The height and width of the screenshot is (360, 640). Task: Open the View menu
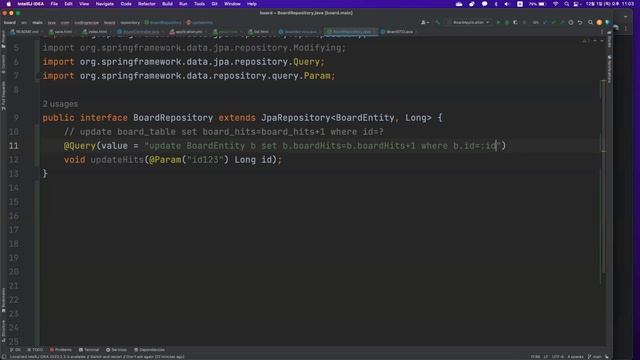click(x=84, y=4)
